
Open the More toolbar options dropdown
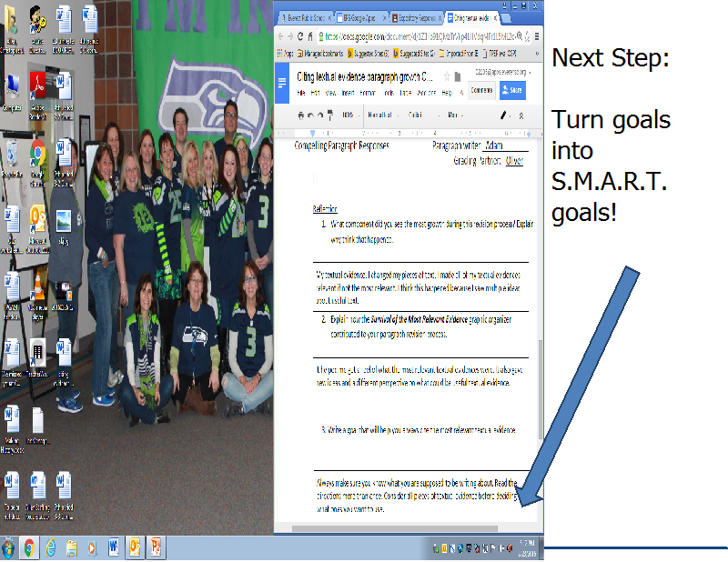tap(455, 115)
